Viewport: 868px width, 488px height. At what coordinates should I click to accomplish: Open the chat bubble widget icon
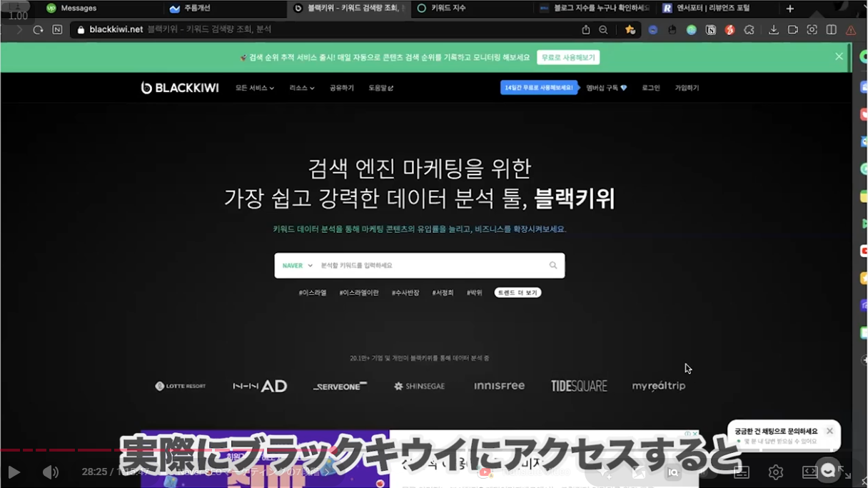827,469
